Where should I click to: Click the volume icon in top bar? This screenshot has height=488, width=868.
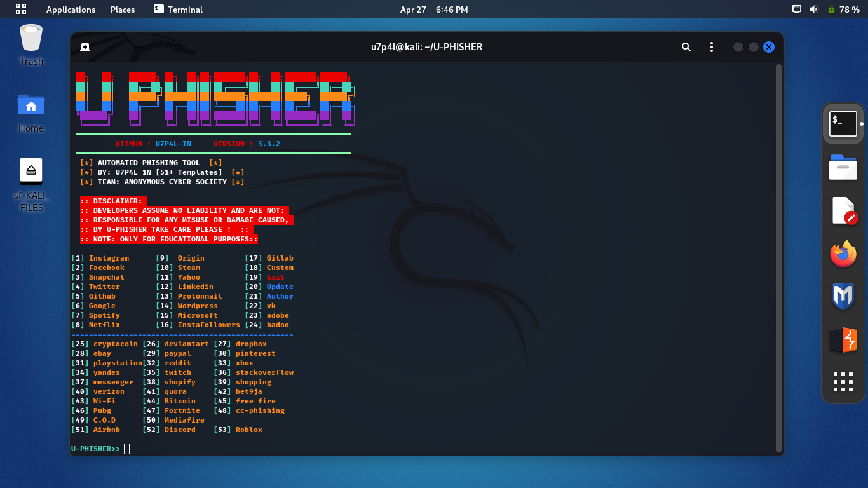814,10
